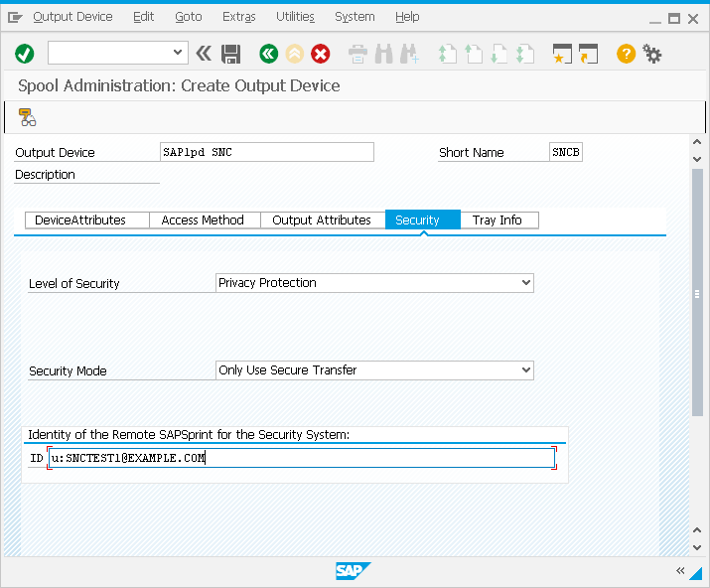Click the blue corner triangle in status bar
The height and width of the screenshot is (588, 710).
tap(696, 573)
